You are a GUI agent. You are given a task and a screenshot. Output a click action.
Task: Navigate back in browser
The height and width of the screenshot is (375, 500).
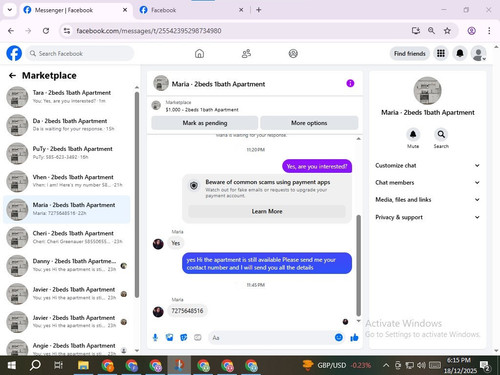(x=11, y=31)
